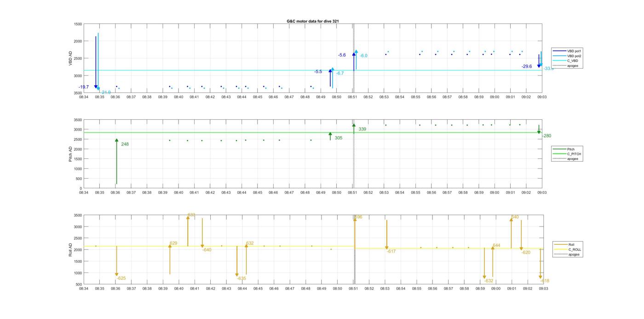Click 'apogee' in the VBD plot legend

566,66
